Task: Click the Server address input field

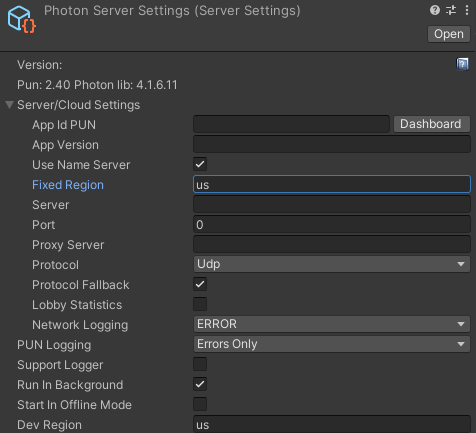Action: point(332,204)
